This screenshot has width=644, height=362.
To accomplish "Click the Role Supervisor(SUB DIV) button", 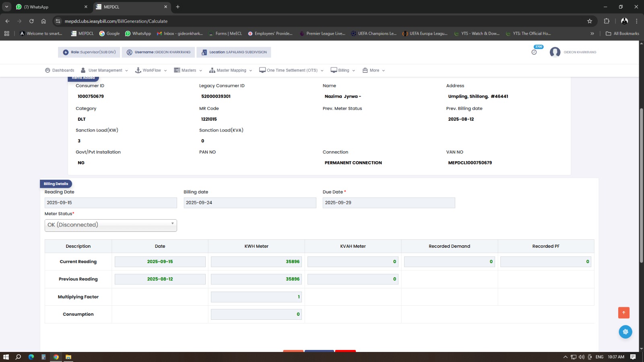I will 89,52.
